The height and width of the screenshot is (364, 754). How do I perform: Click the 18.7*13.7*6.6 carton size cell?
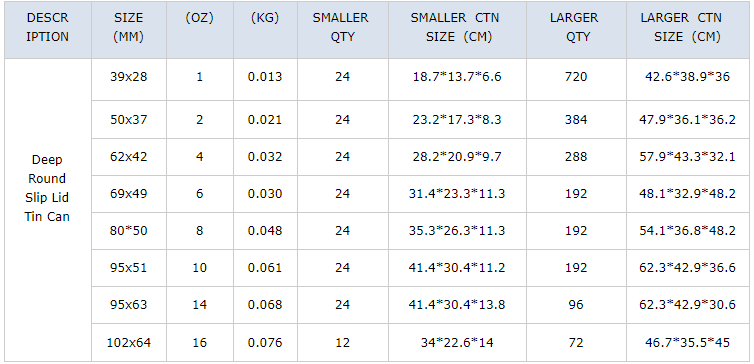pos(457,77)
